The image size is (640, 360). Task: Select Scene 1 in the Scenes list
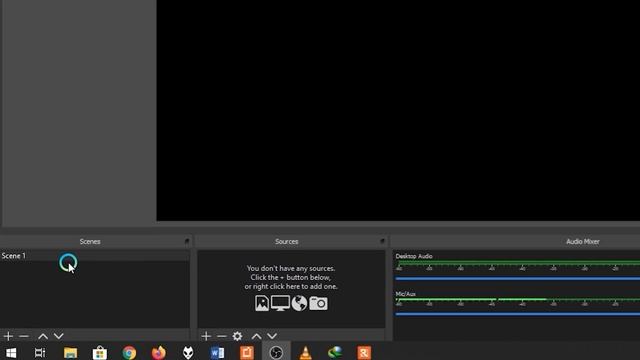95,256
